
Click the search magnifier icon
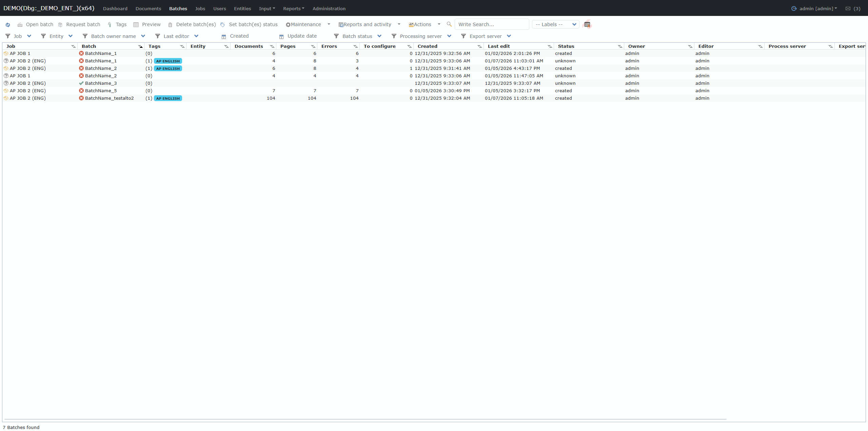pyautogui.click(x=449, y=24)
